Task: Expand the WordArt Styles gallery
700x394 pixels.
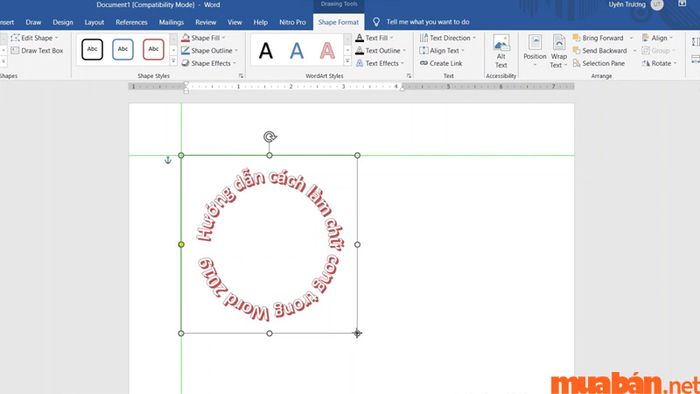Action: (347, 61)
